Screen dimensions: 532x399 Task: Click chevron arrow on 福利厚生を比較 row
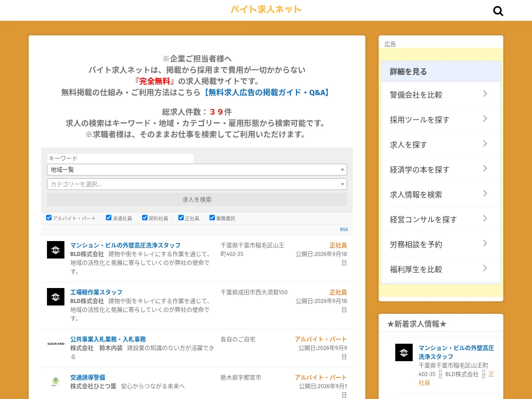(x=485, y=268)
